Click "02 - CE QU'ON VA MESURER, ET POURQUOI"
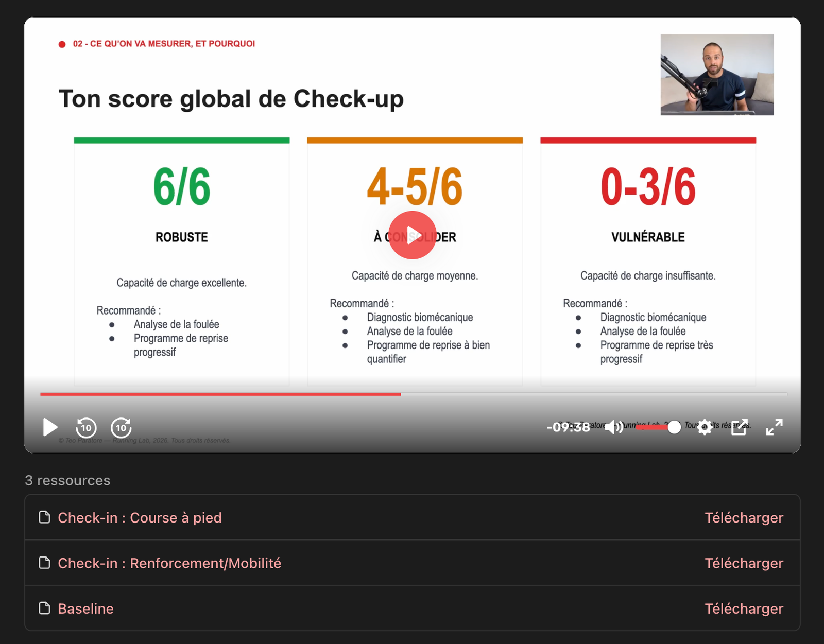Screen dimensions: 824x644 pyautogui.click(x=164, y=44)
